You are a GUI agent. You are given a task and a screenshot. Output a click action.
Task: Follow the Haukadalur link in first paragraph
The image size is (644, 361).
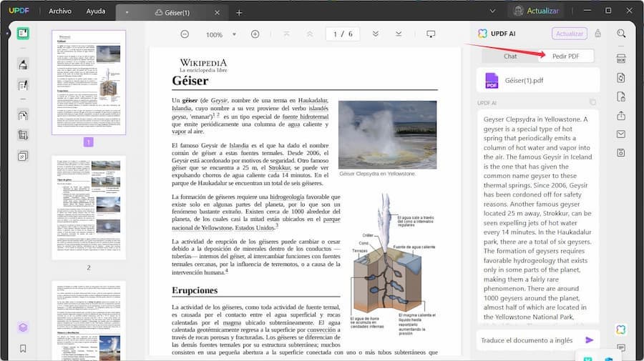pyautogui.click(x=313, y=101)
